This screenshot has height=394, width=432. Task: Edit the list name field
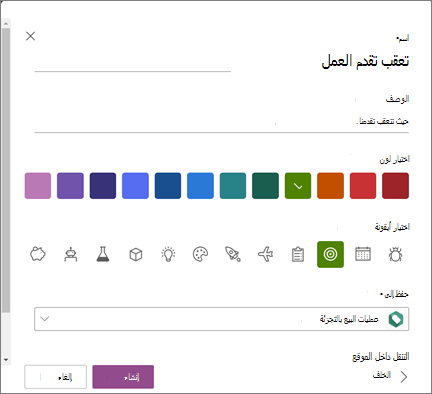point(222,61)
